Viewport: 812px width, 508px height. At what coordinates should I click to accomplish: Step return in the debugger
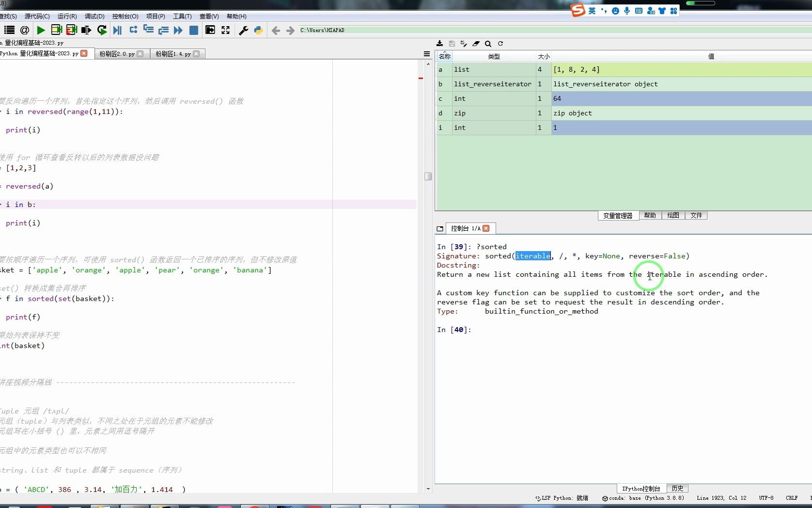click(x=163, y=30)
